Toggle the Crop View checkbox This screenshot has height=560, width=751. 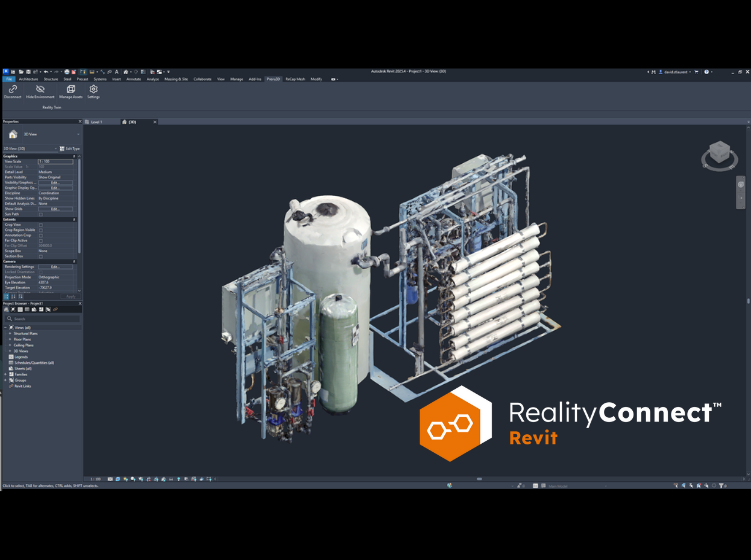point(41,225)
